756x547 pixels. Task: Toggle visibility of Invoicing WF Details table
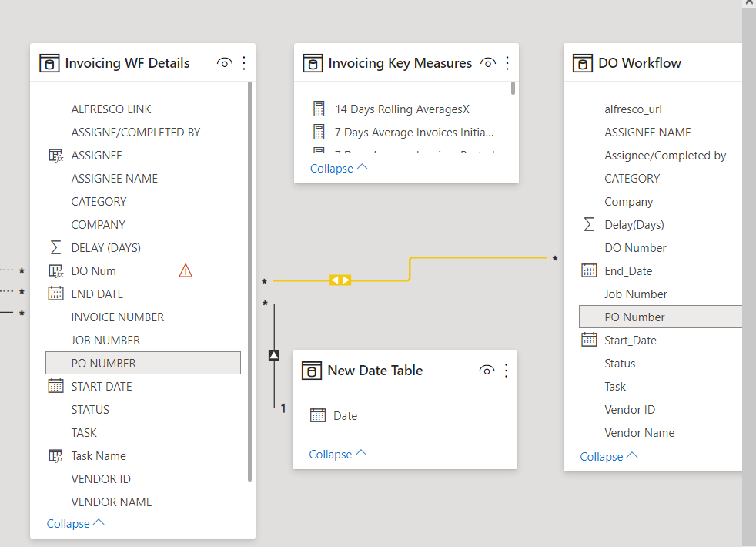225,62
